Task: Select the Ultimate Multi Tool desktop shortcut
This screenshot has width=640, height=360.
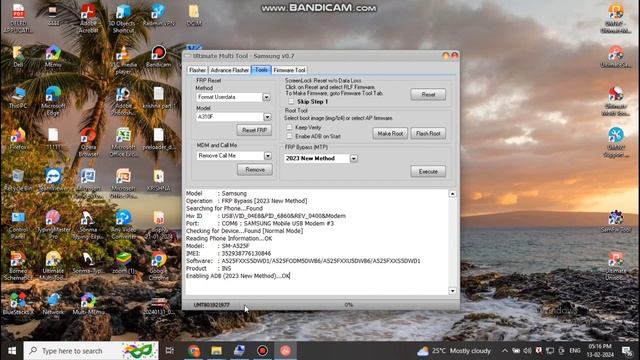Action: 53,265
